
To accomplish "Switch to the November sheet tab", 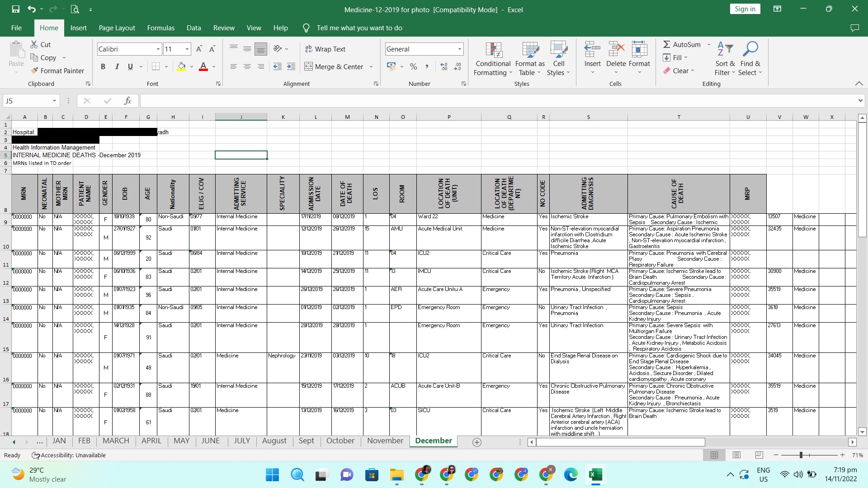I will pos(385,441).
